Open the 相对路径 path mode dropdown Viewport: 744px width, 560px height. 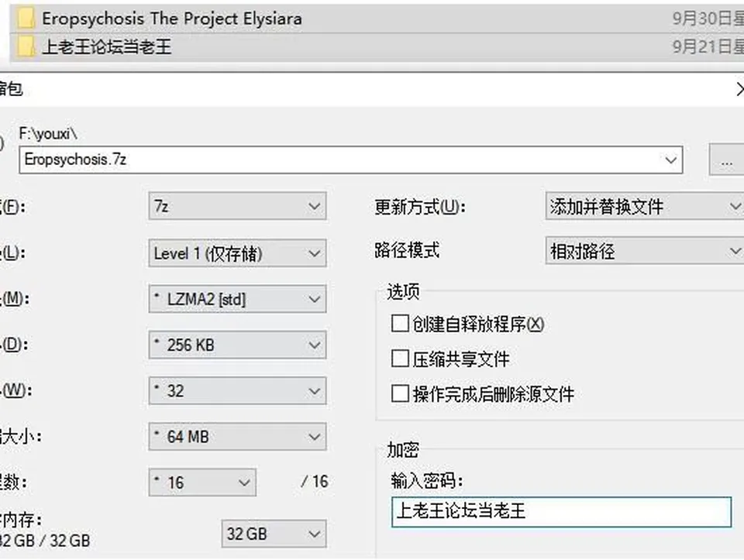(645, 251)
